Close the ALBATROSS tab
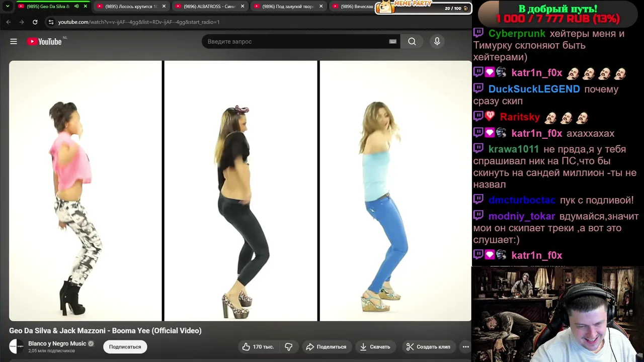 [x=243, y=6]
